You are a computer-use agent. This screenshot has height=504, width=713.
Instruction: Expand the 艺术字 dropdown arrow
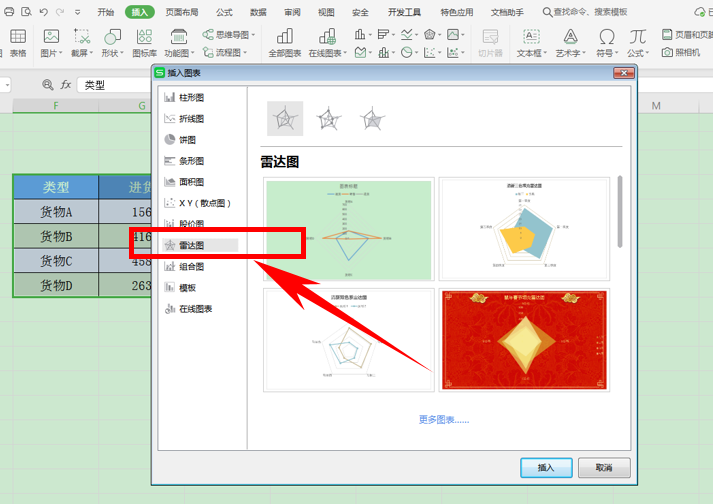[584, 53]
